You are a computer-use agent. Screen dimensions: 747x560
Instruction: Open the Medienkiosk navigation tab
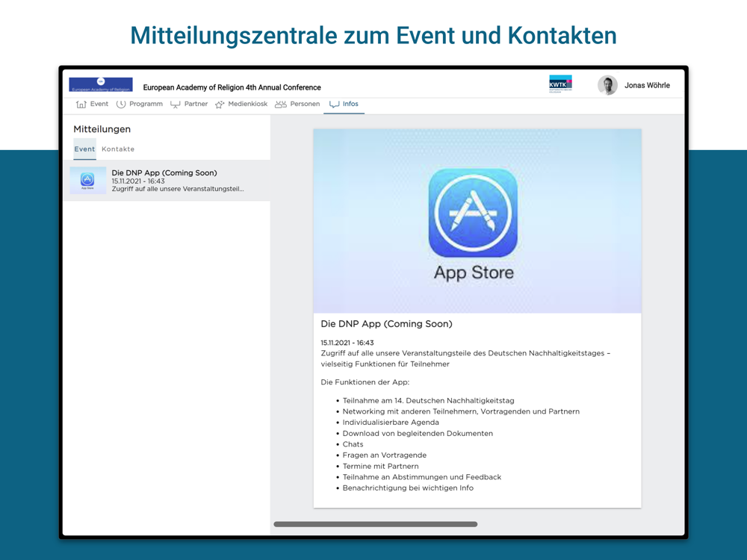pyautogui.click(x=241, y=105)
